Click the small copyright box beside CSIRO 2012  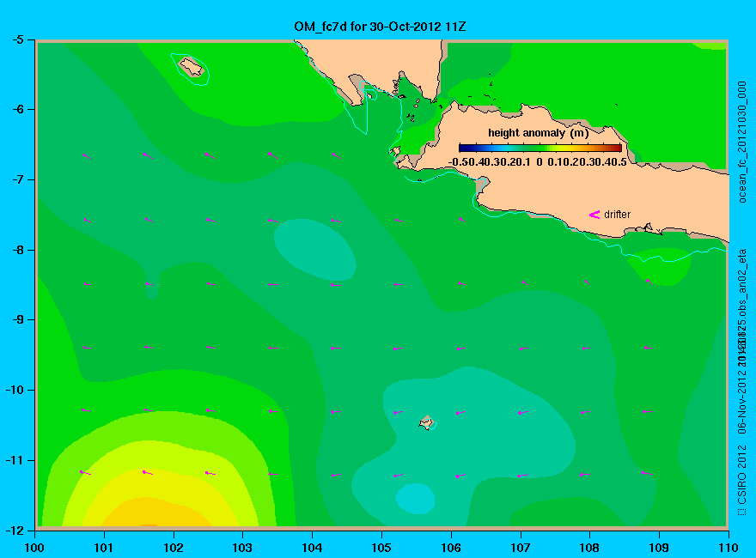click(741, 512)
